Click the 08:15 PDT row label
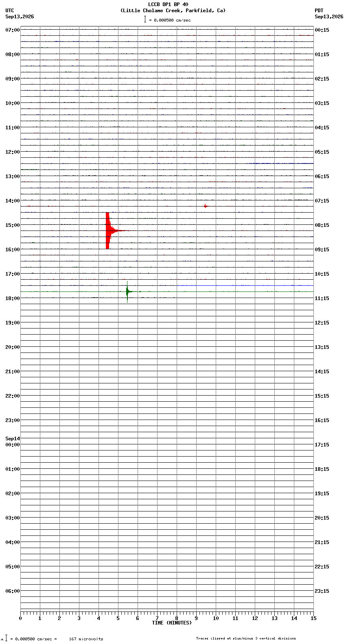This screenshot has width=346, height=644. point(322,225)
